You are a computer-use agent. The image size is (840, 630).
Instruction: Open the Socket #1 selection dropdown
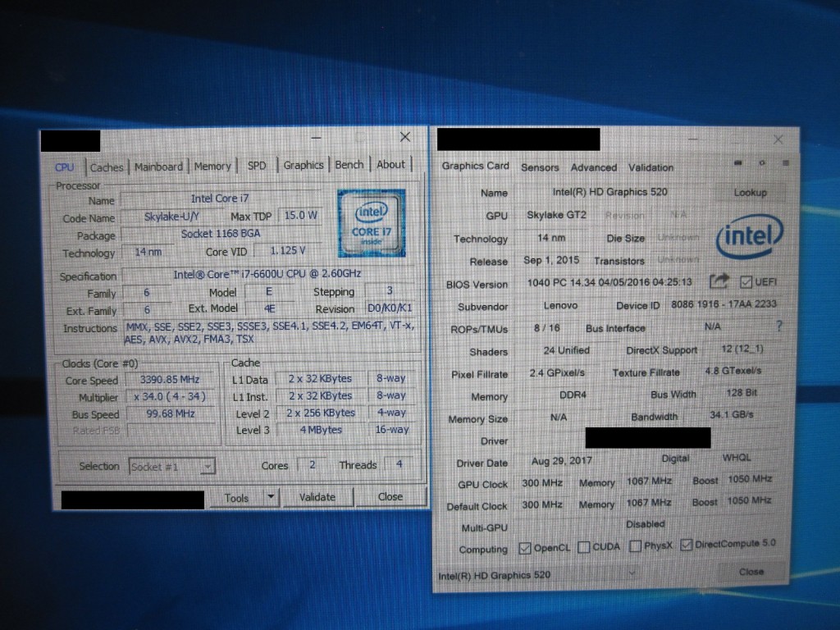click(x=172, y=467)
